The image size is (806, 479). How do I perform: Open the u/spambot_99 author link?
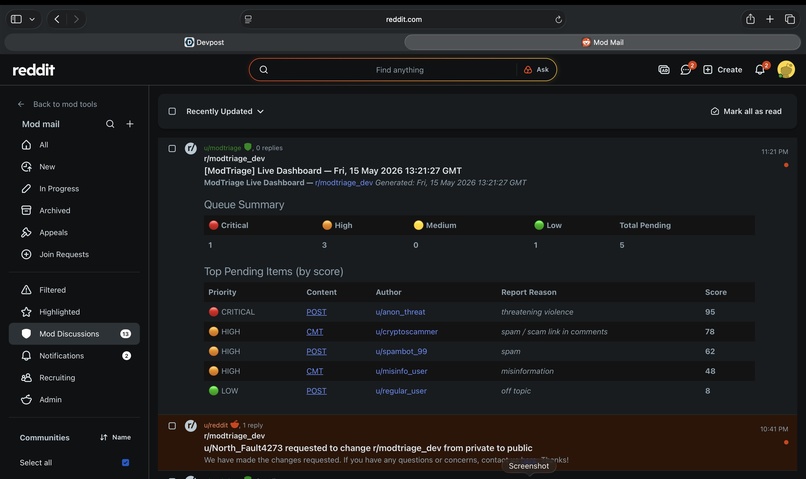pyautogui.click(x=401, y=352)
